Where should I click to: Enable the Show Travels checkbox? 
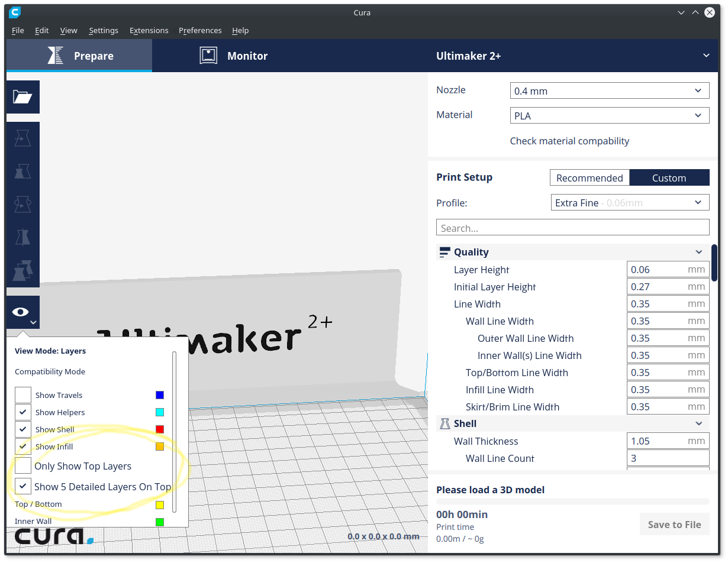23,395
